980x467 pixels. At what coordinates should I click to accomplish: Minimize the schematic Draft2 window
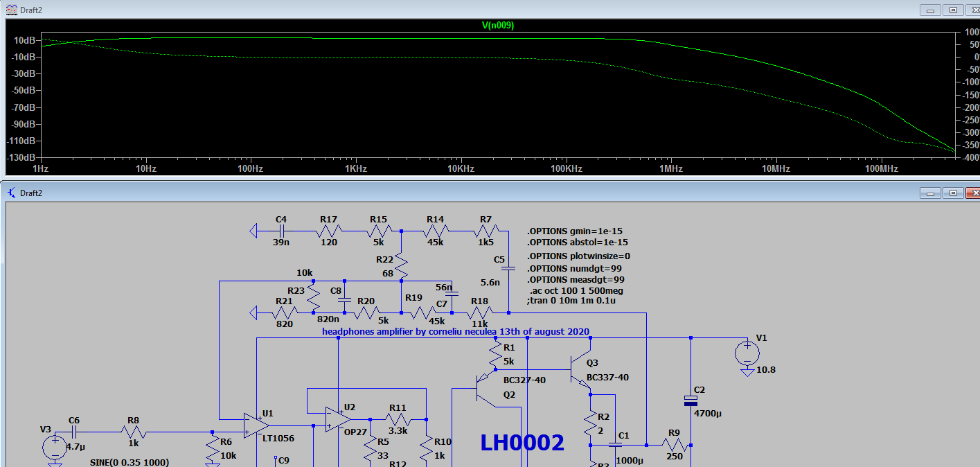(929, 193)
